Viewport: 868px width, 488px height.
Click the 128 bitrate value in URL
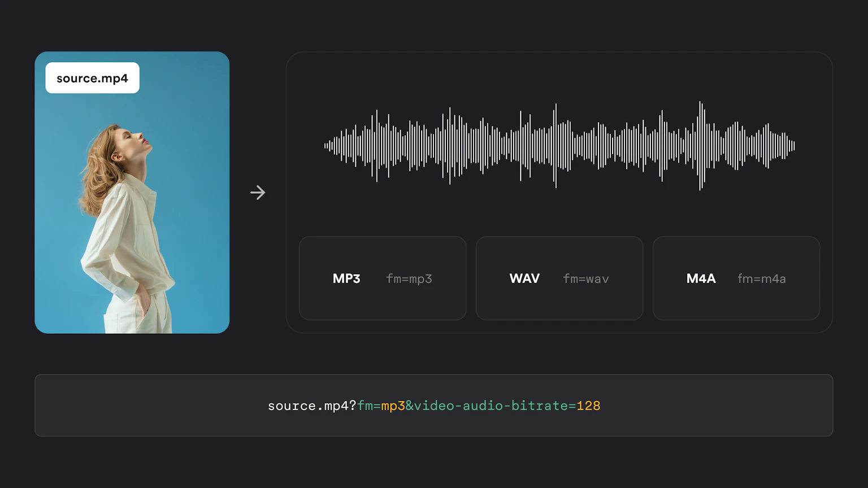[x=588, y=406]
